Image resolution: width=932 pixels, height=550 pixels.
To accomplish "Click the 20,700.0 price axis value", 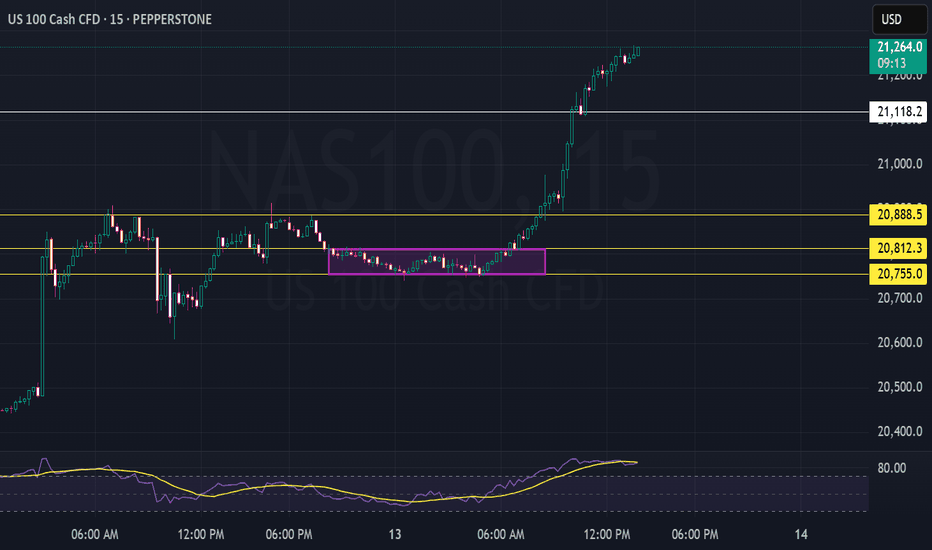I will (x=900, y=298).
